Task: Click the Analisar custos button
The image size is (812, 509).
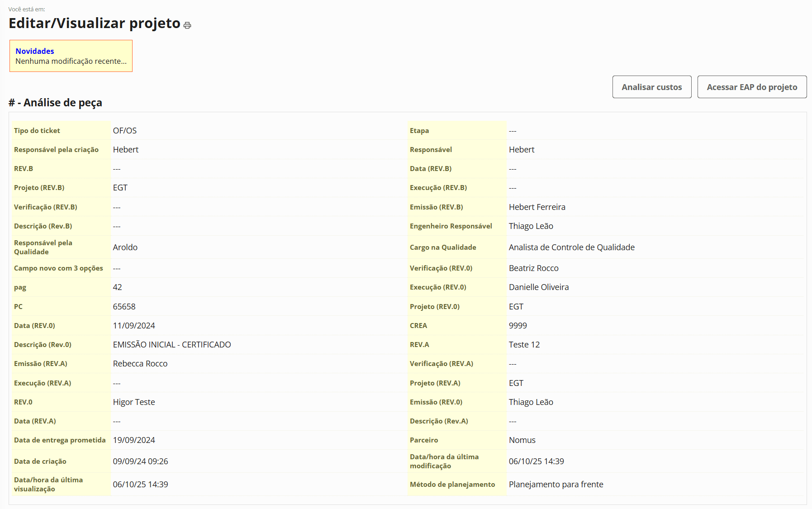Action: pos(651,87)
